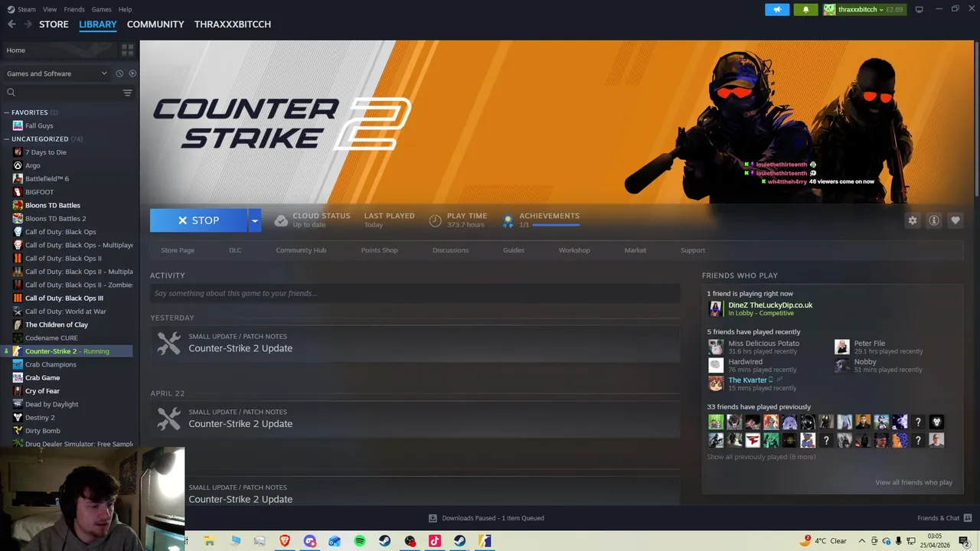
Task: Click View all friends who play
Action: click(913, 482)
